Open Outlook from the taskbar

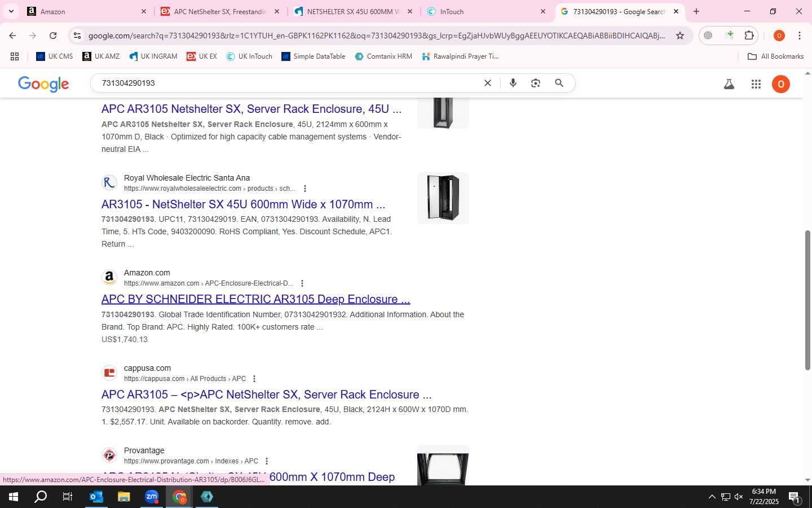point(96,497)
